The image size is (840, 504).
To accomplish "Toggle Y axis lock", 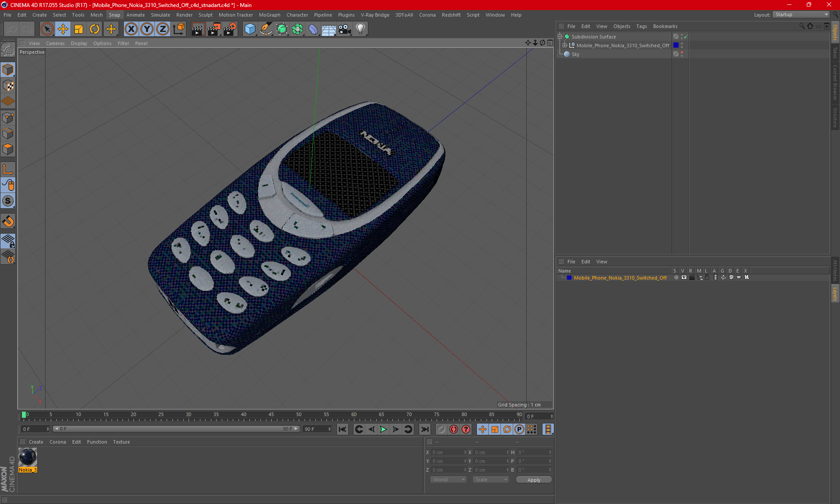I will tap(147, 29).
